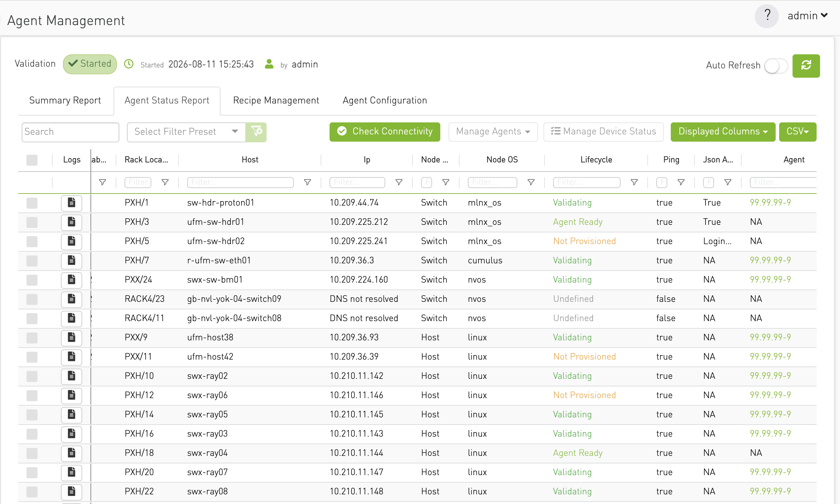Sort by the Lifecycle column header

596,160
